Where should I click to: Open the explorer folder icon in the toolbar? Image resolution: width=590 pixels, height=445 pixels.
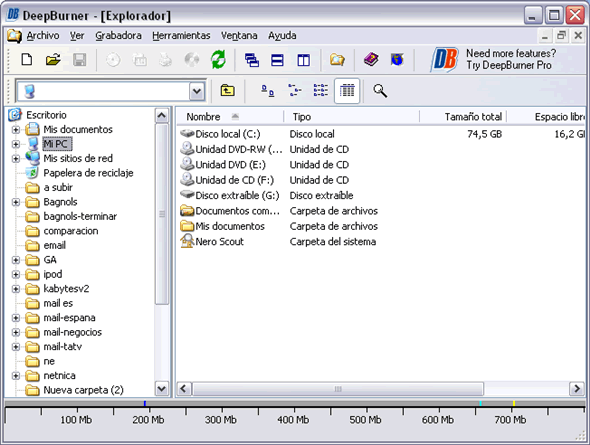(x=337, y=59)
